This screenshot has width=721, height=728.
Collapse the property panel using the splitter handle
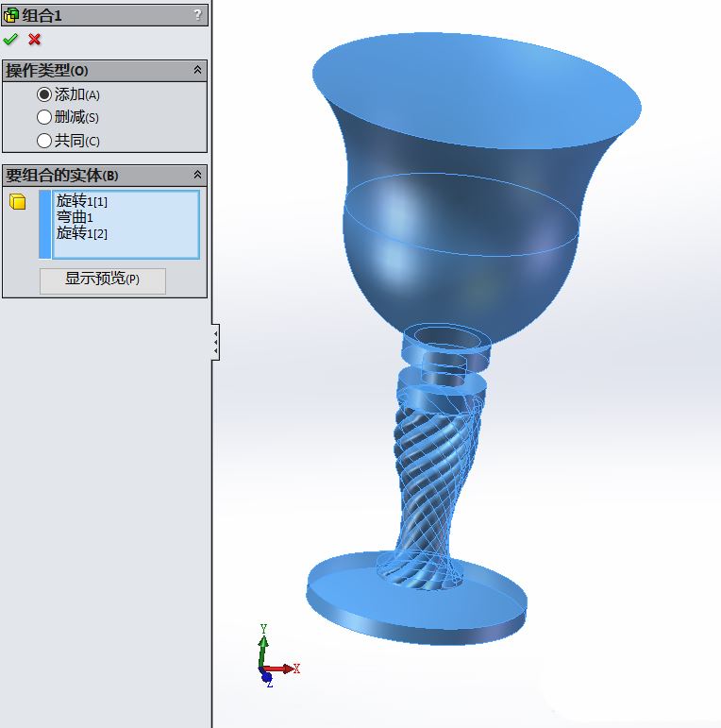215,341
